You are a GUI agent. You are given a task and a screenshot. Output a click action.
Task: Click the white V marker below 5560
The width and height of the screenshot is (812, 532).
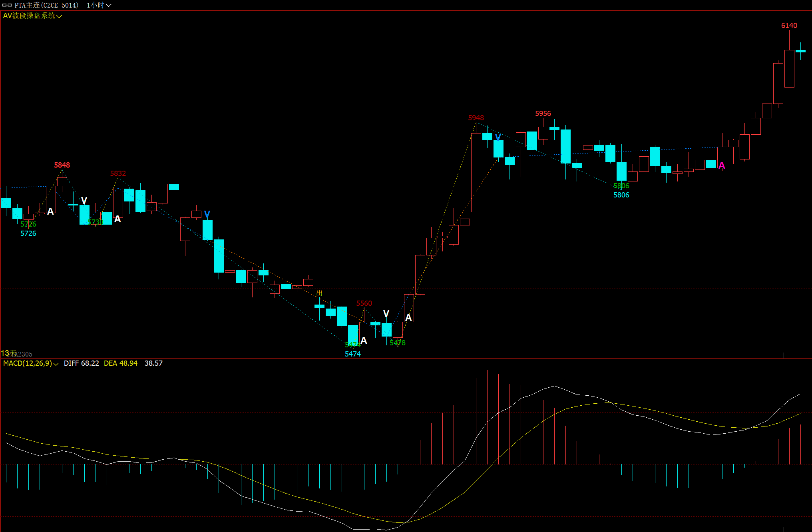[386, 314]
